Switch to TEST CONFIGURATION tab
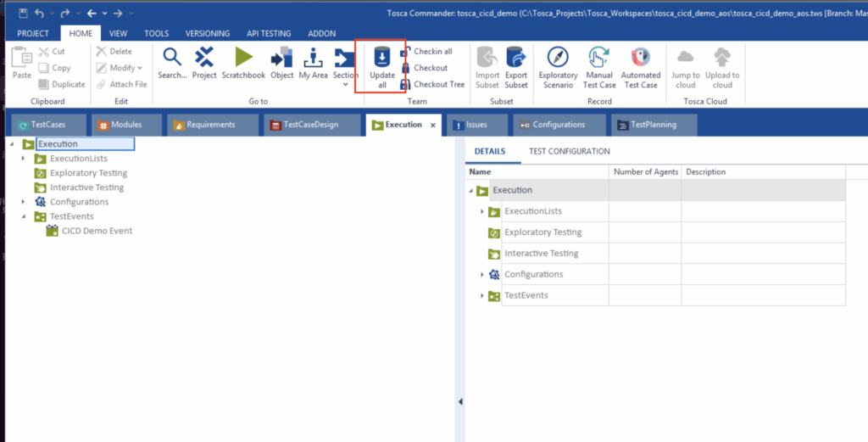868x442 pixels. (x=570, y=151)
